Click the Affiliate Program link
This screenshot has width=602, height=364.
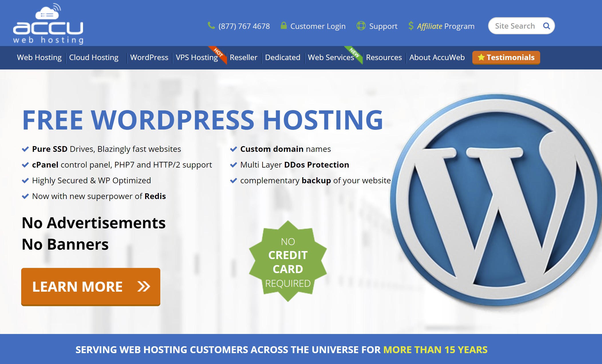[445, 26]
